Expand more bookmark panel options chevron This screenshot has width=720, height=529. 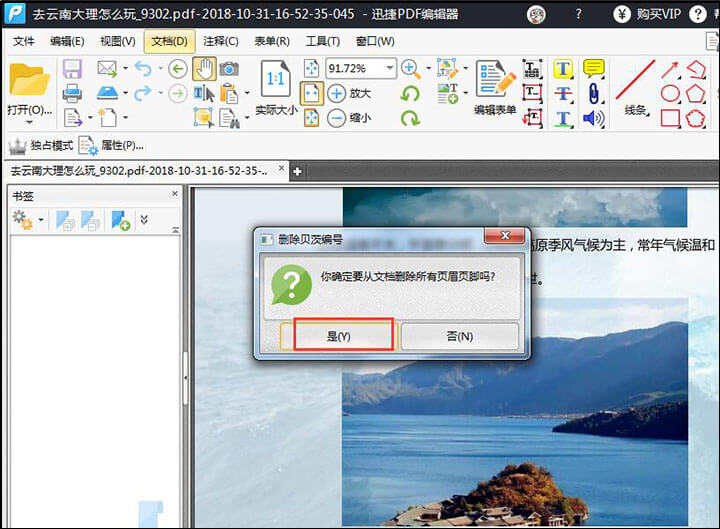[144, 220]
